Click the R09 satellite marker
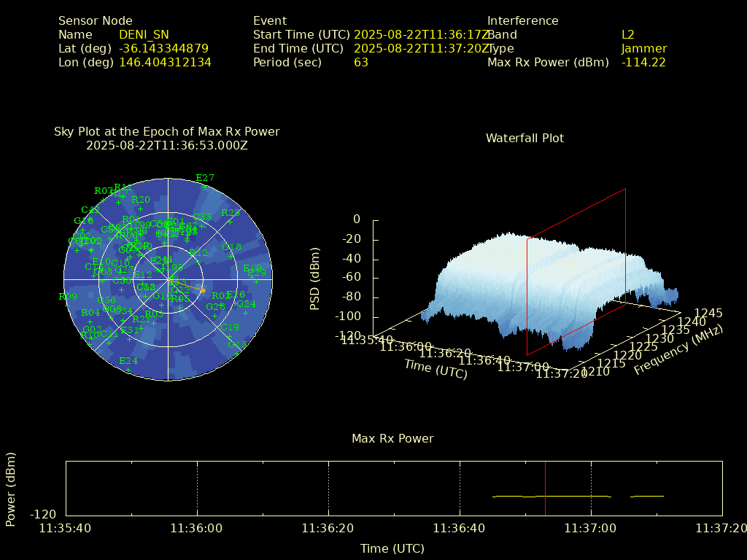This screenshot has width=747, height=560. (67, 305)
